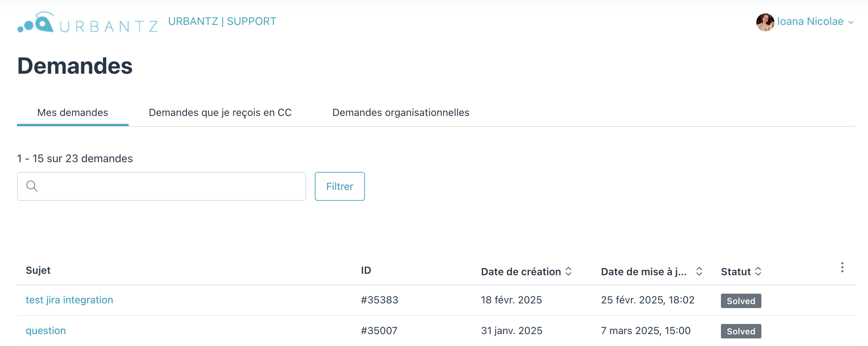Click Solved badge for question row

click(741, 331)
